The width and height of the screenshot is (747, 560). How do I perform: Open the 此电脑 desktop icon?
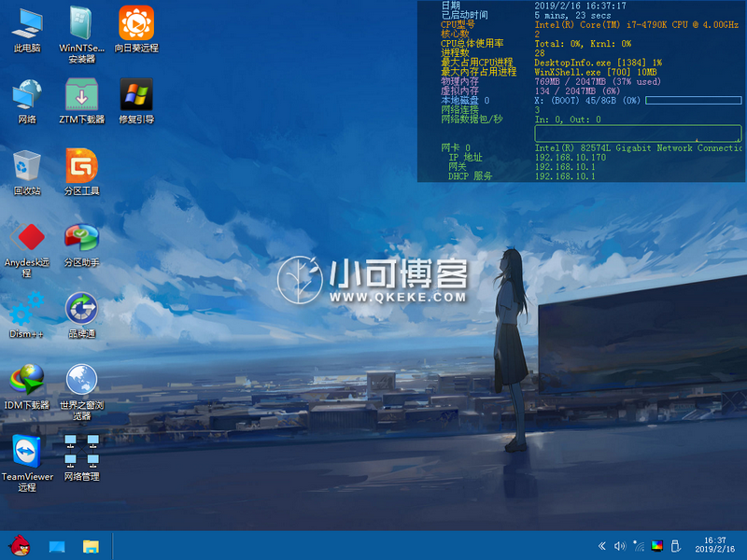(27, 30)
